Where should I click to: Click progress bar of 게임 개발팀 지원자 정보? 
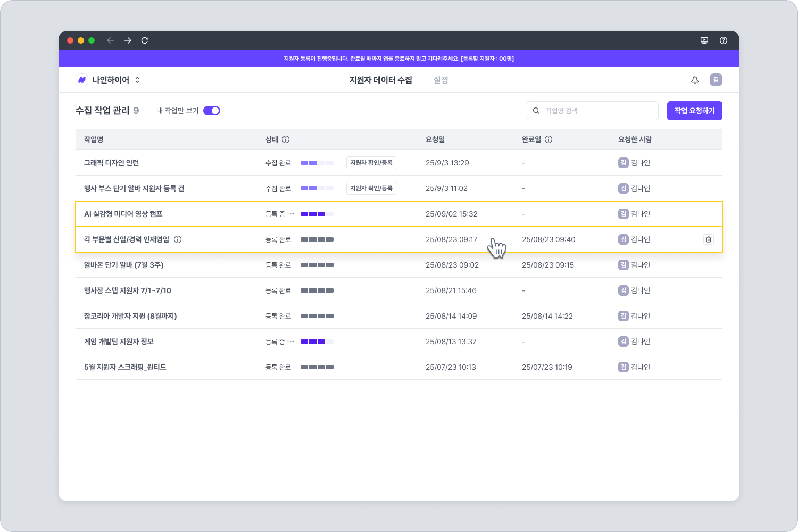click(x=317, y=342)
